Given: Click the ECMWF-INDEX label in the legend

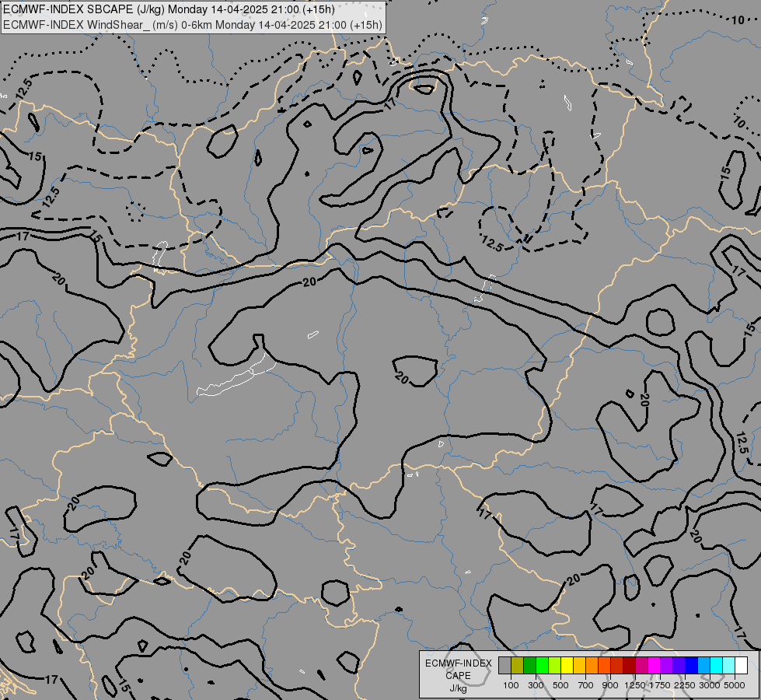Looking at the screenshot, I should [x=458, y=663].
